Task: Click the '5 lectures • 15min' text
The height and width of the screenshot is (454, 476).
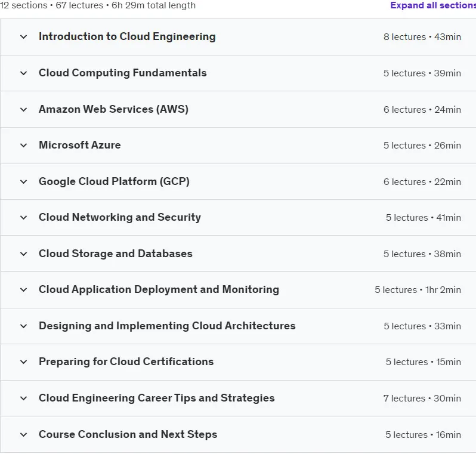Action: coord(424,362)
